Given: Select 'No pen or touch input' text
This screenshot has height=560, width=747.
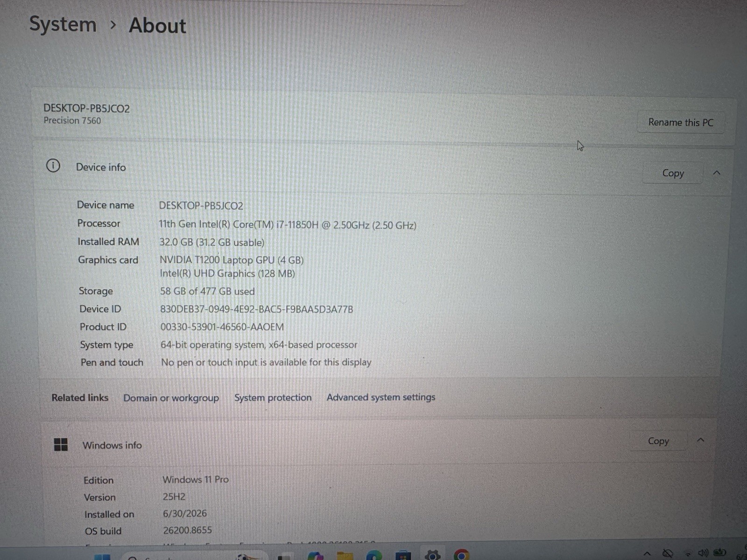Looking at the screenshot, I should pos(209,362).
